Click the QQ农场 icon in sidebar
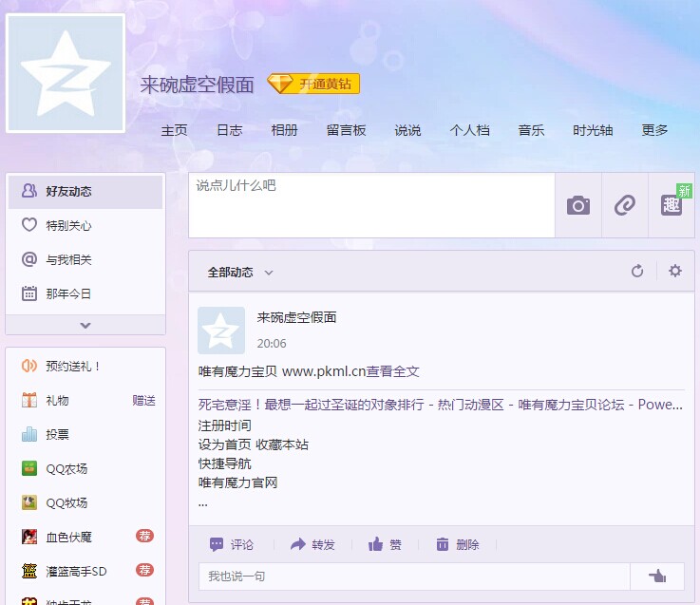 click(x=29, y=468)
